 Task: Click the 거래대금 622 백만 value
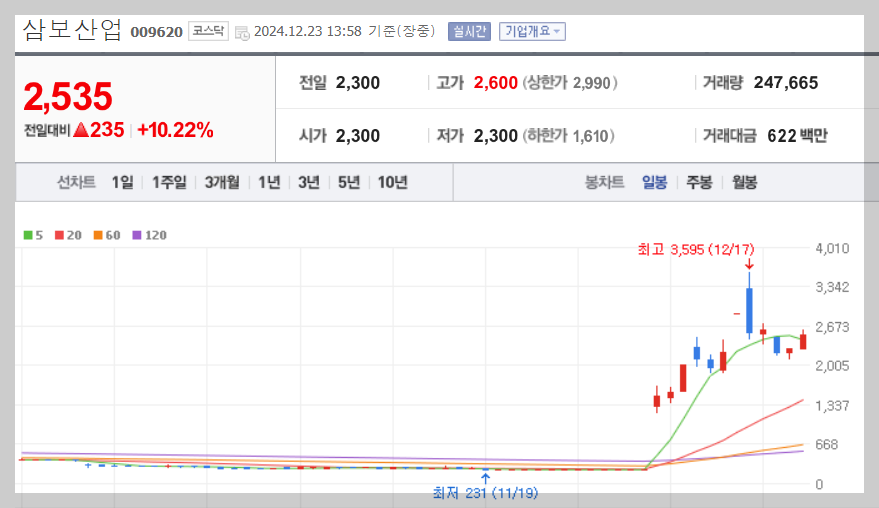point(797,136)
